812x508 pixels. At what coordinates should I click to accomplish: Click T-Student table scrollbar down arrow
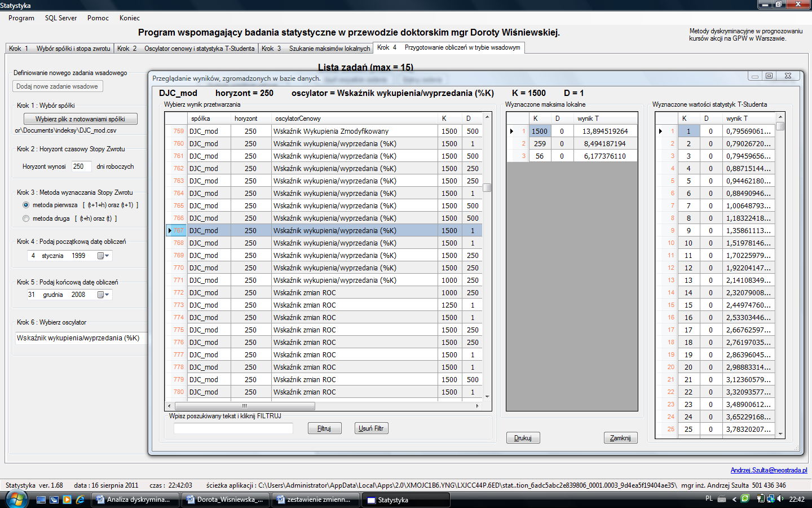pos(780,433)
